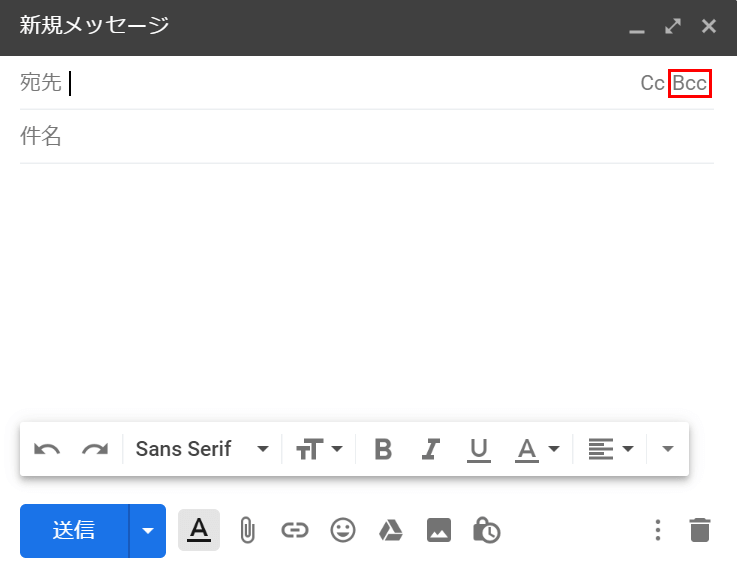The image size is (737, 575).
Task: Insert an emoji with smiley icon
Action: 343,530
